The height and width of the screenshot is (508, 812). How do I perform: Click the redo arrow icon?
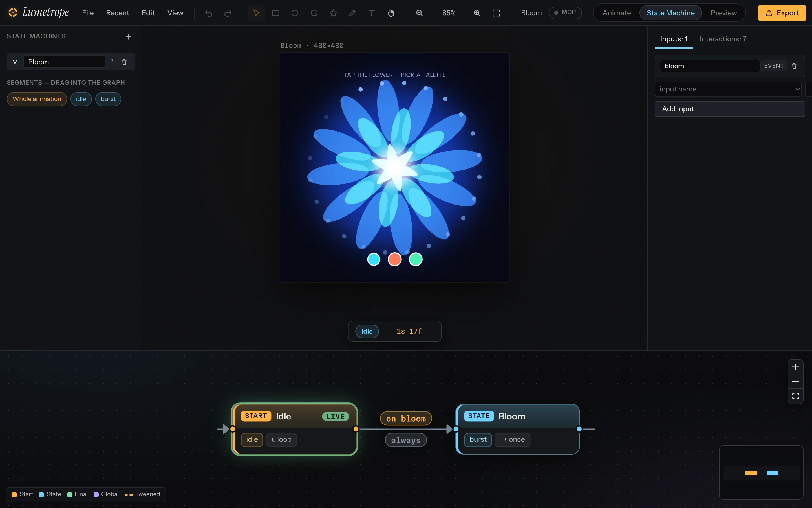(x=228, y=13)
